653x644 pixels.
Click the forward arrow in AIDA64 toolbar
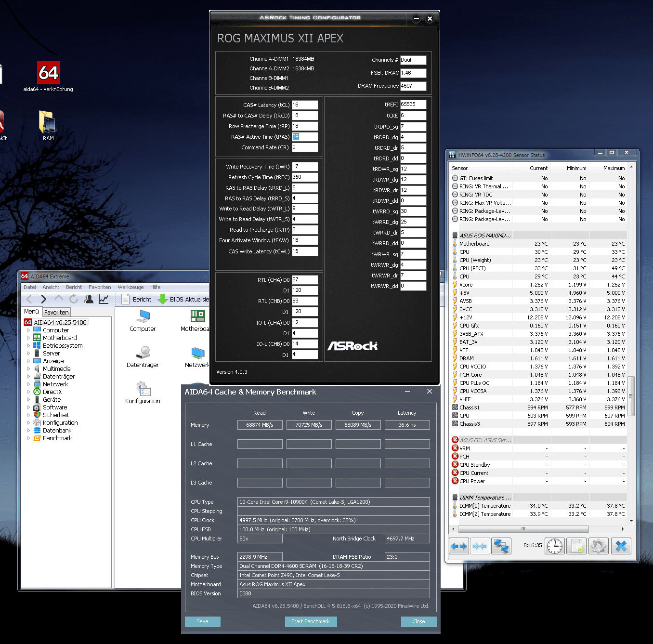tap(44, 299)
